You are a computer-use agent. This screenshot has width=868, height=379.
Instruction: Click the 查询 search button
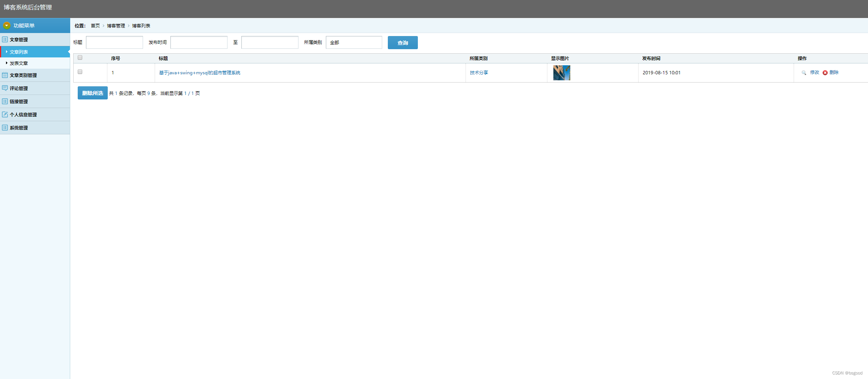coord(403,43)
